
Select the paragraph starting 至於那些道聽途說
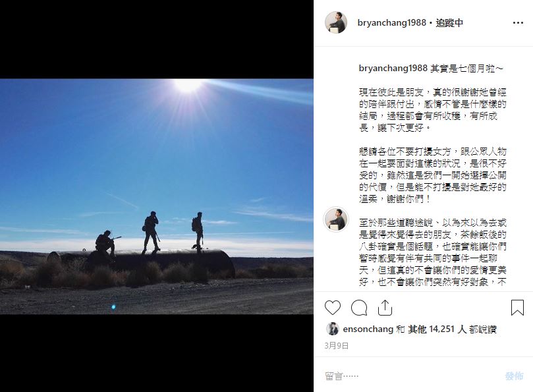(x=432, y=252)
